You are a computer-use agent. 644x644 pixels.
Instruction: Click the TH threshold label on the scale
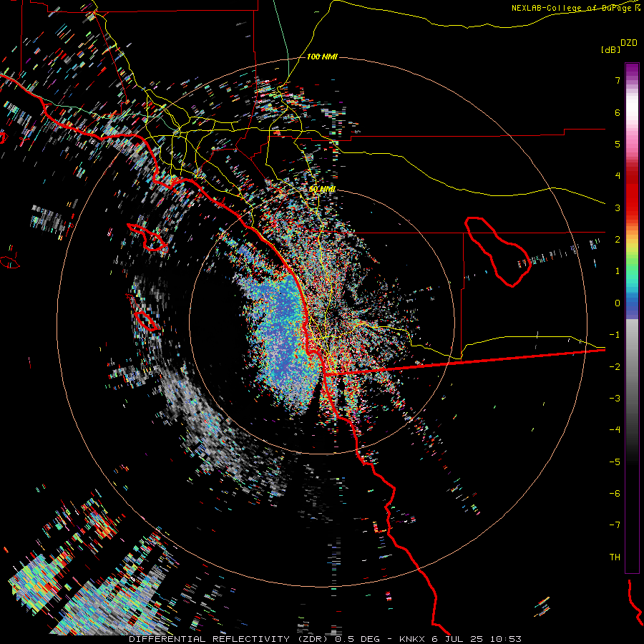615,557
